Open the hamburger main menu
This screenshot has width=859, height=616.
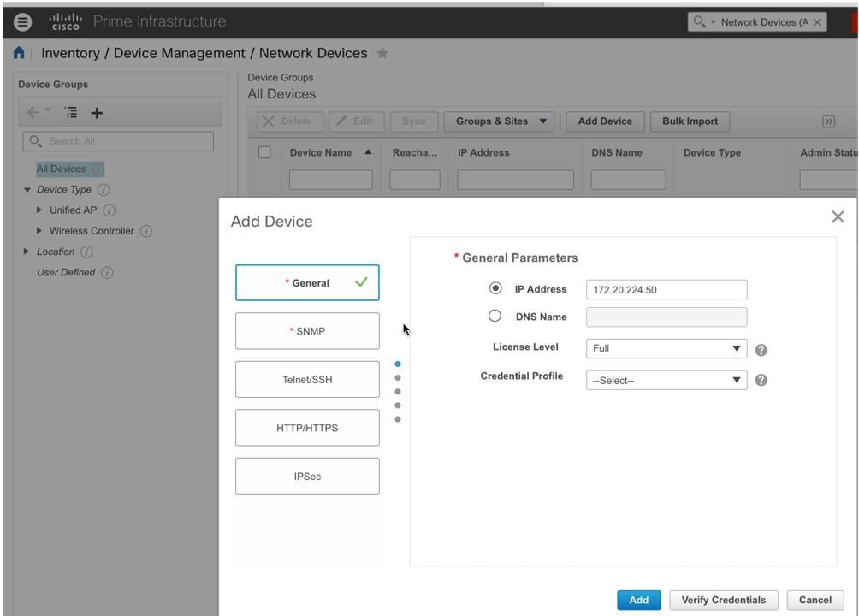coord(22,22)
